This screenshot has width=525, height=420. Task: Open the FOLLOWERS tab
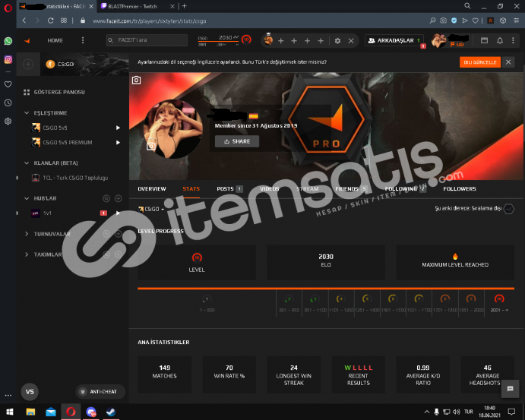[x=460, y=189]
